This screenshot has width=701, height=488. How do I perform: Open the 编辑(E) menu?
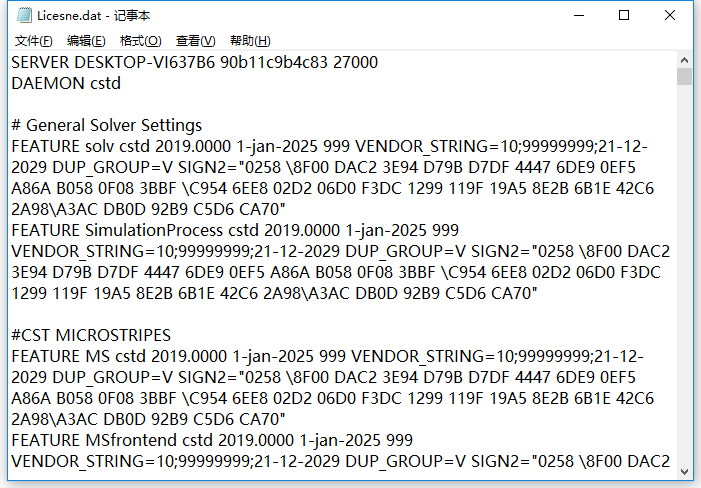(x=86, y=41)
